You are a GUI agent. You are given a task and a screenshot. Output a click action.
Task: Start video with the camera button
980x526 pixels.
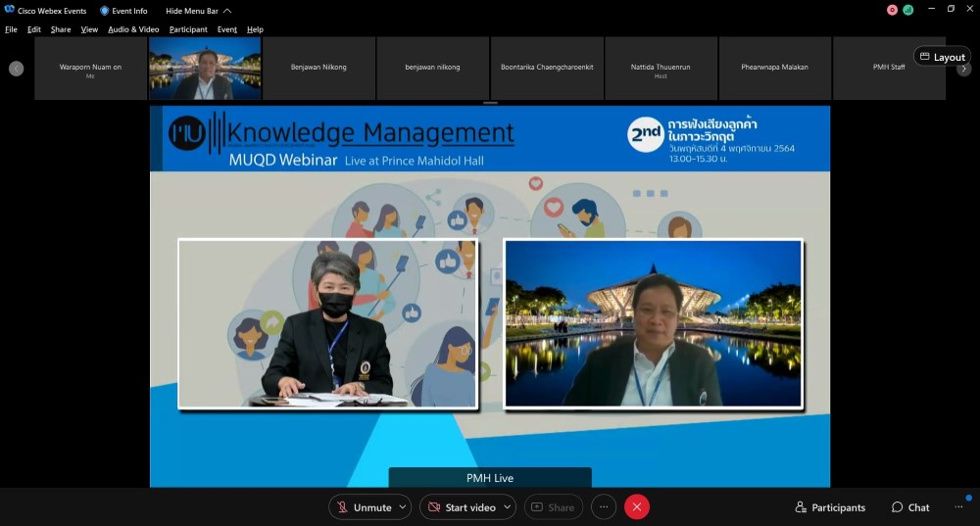tap(461, 507)
